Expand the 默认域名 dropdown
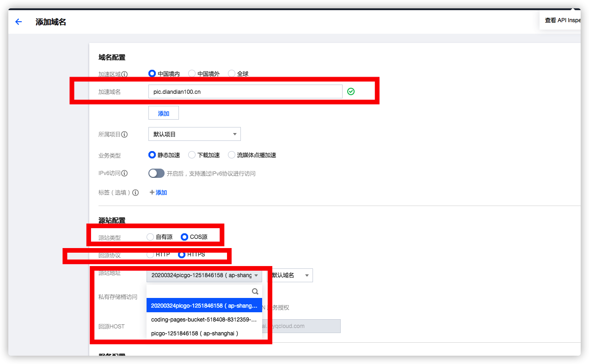Image resolution: width=589 pixels, height=364 pixels. pyautogui.click(x=290, y=275)
